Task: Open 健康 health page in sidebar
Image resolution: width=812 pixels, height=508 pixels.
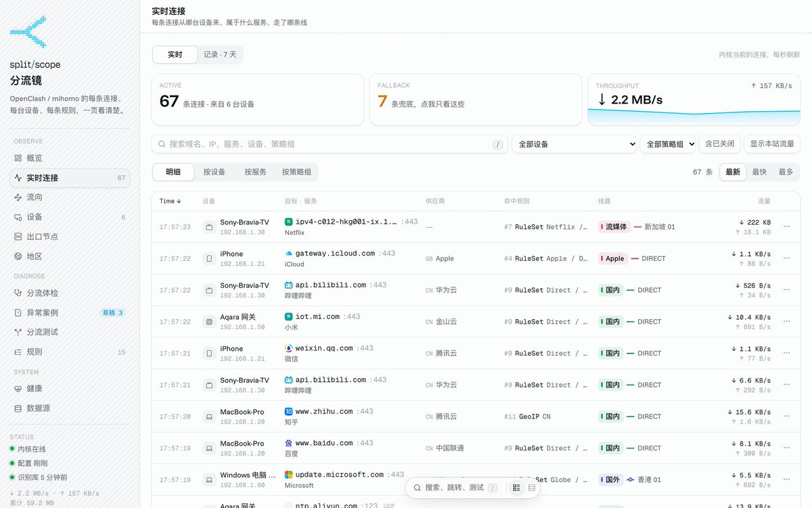Action: point(70,388)
